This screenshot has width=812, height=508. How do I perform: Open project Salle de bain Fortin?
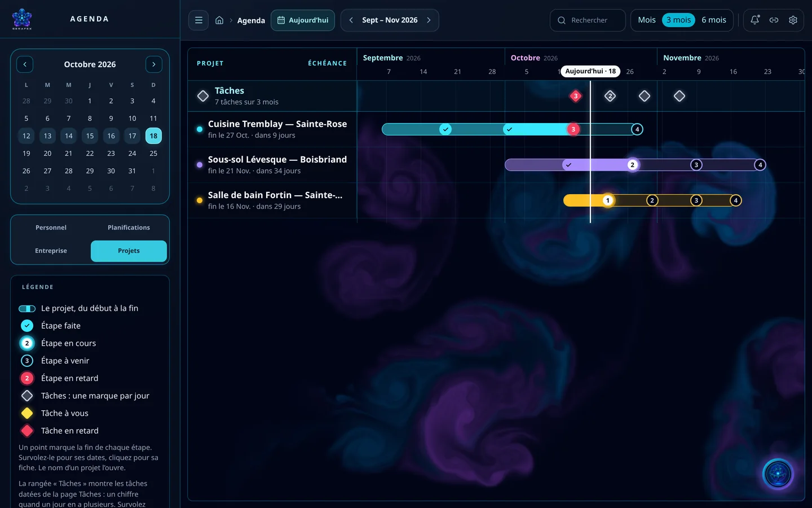pyautogui.click(x=275, y=195)
